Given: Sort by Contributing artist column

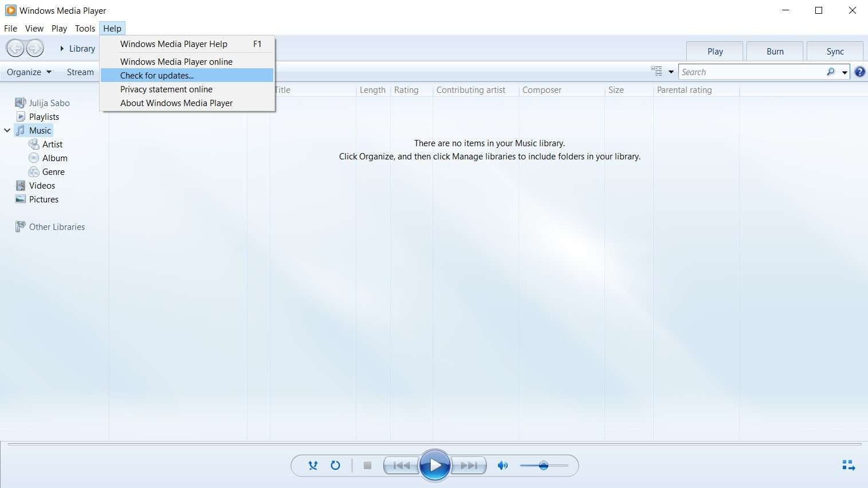Looking at the screenshot, I should click(x=471, y=90).
